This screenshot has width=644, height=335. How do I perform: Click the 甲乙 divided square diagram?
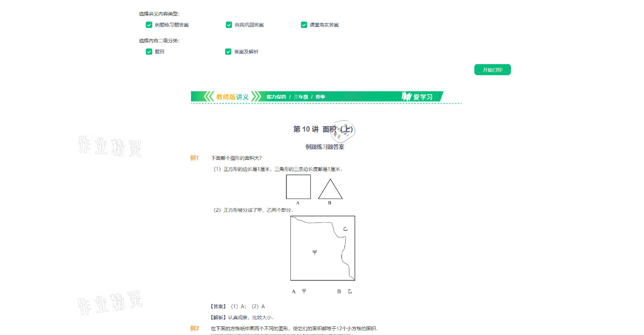click(323, 248)
